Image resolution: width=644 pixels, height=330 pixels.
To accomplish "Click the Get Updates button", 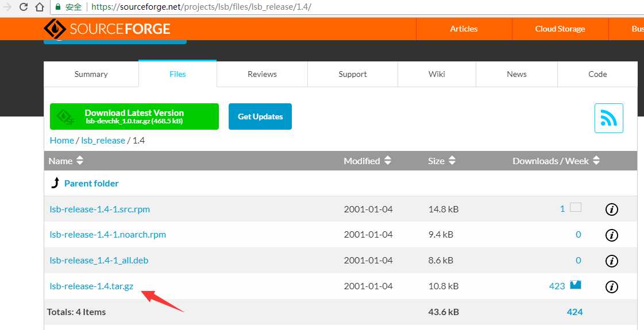I will (x=260, y=117).
